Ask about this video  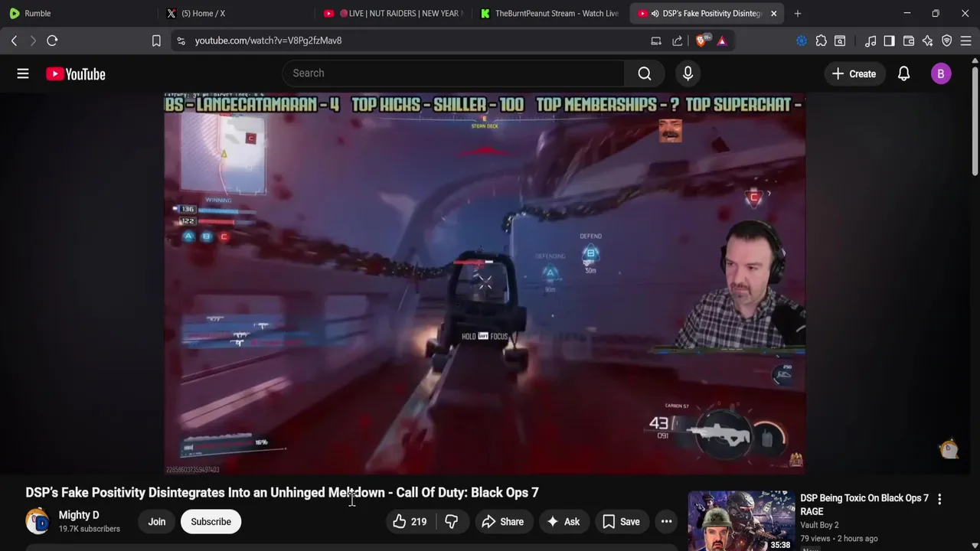click(x=563, y=522)
